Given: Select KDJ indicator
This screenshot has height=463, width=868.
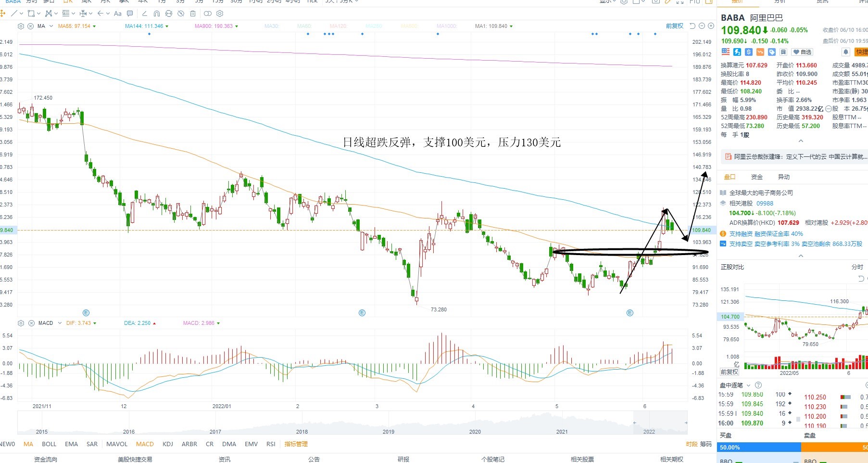Looking at the screenshot, I should pos(168,444).
